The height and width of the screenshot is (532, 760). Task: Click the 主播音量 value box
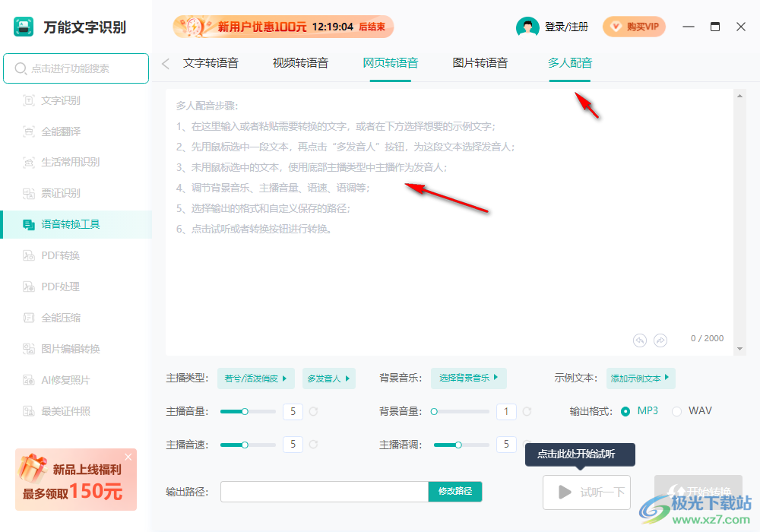click(293, 411)
